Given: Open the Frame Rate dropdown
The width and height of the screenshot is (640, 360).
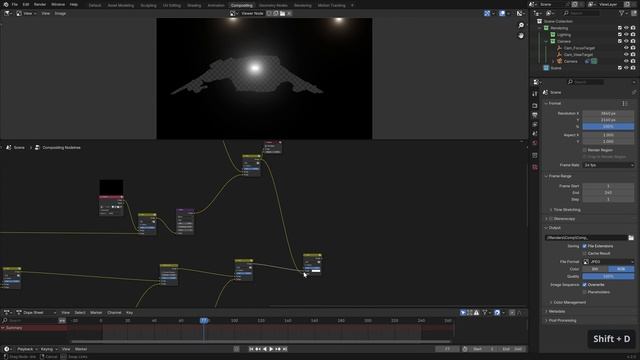Looking at the screenshot, I should tap(608, 165).
